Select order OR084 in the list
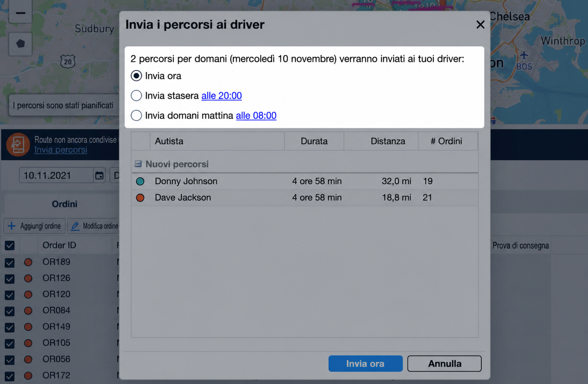Viewport: 588px width, 384px height. [x=56, y=311]
